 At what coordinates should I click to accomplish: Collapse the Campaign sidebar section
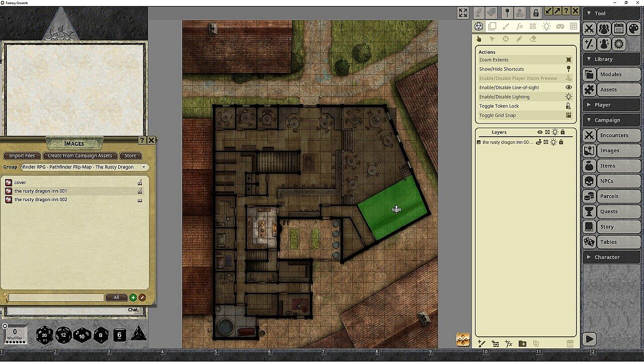[611, 120]
